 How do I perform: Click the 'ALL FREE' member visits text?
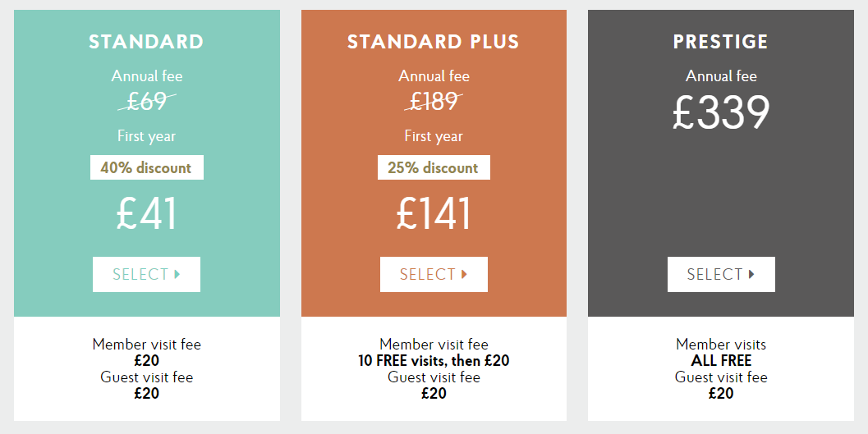(721, 361)
